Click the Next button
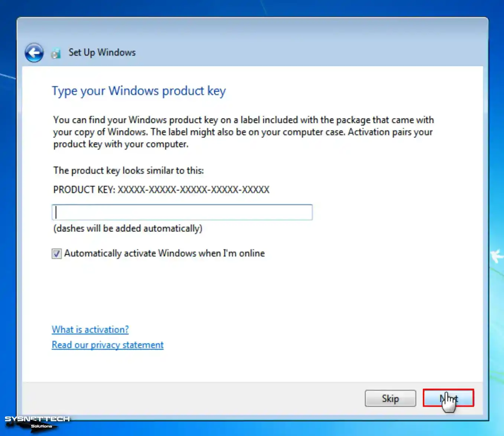Viewport: 504px width, 436px height. pyautogui.click(x=448, y=398)
